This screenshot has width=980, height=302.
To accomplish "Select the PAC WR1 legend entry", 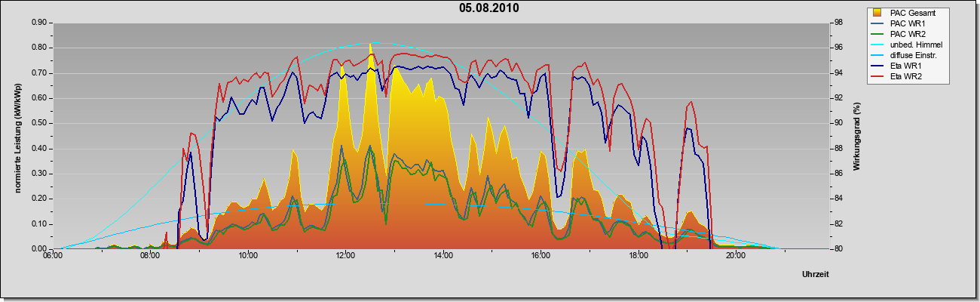I will point(905,23).
